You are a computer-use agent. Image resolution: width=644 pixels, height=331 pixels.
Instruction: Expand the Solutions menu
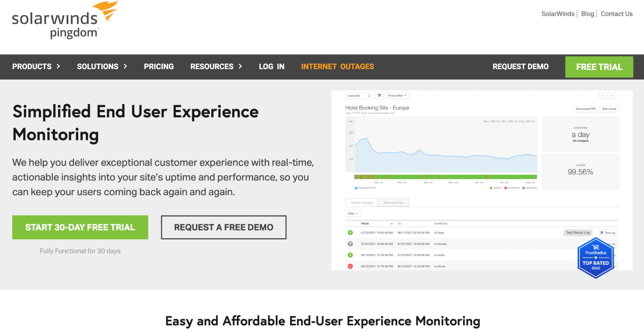[102, 67]
